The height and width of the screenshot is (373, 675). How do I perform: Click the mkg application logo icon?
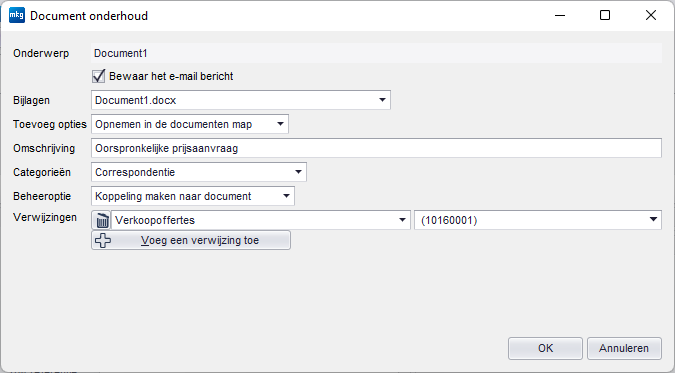click(x=17, y=16)
